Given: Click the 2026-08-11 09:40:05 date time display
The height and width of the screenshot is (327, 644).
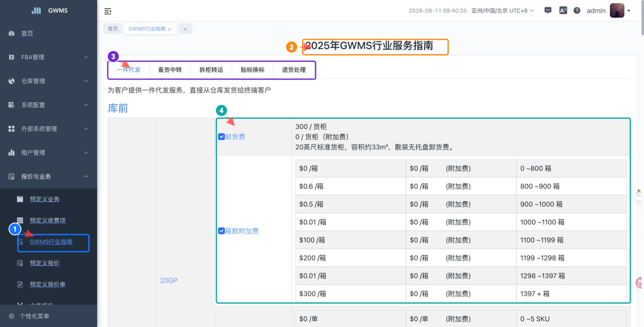Looking at the screenshot, I should click(438, 11).
